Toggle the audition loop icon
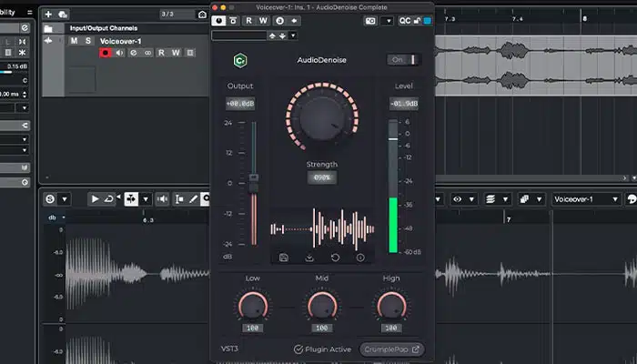Screen dimensions: 637x364 (x=108, y=199)
